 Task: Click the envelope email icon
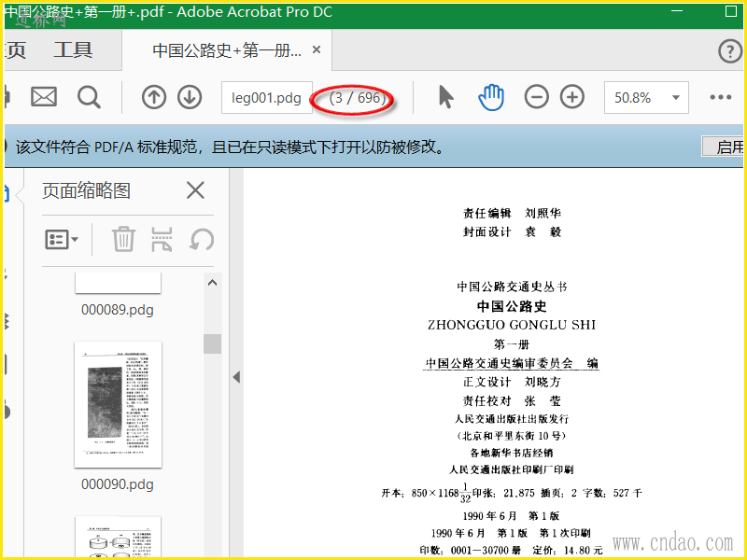click(x=44, y=97)
